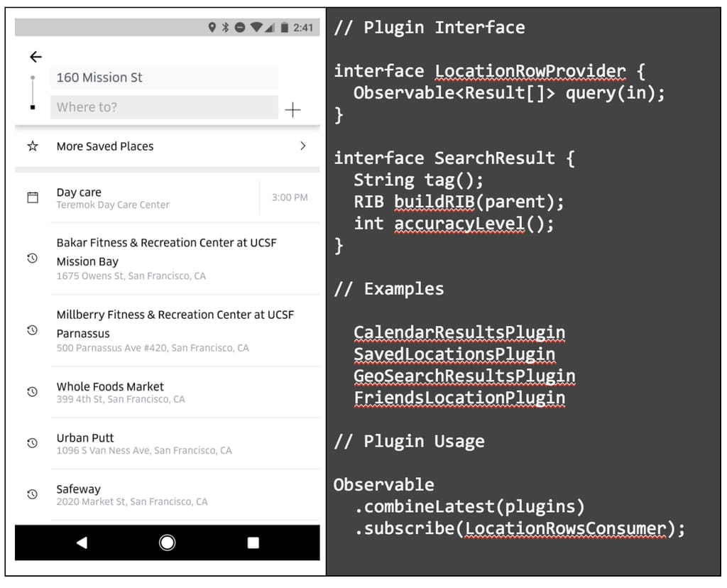
Task: Click the '// Examples' comment
Action: pos(389,289)
